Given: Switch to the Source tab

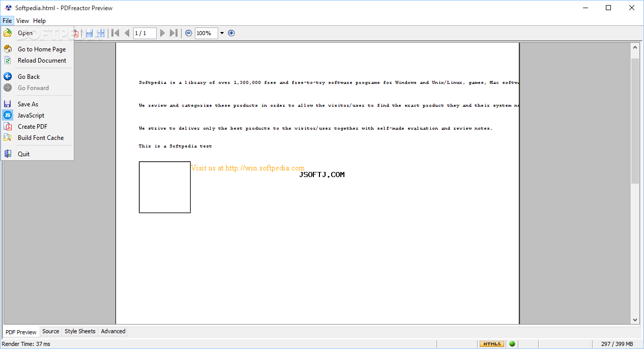Looking at the screenshot, I should click(51, 331).
